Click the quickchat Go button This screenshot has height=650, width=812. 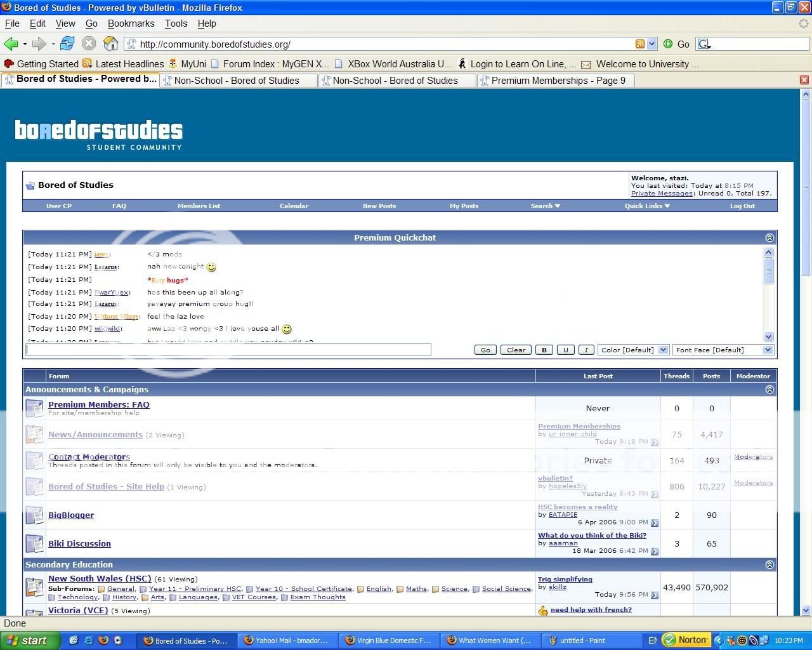pos(485,350)
